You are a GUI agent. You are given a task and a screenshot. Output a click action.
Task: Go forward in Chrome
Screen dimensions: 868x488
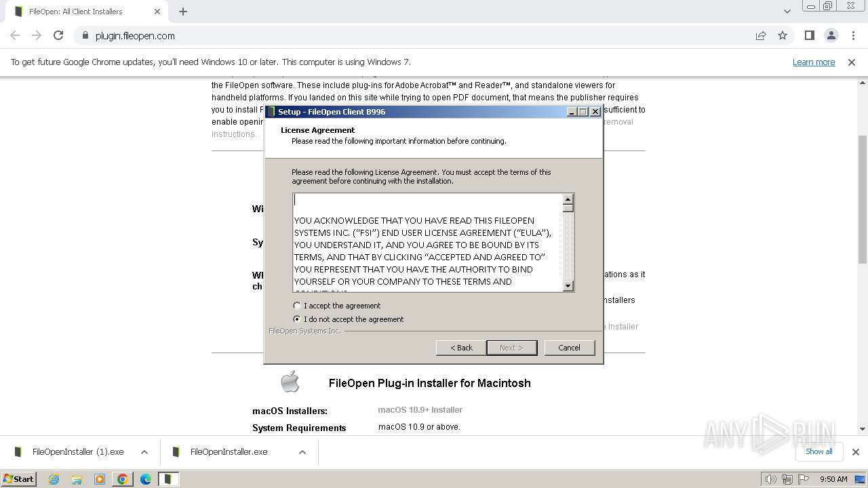point(37,36)
